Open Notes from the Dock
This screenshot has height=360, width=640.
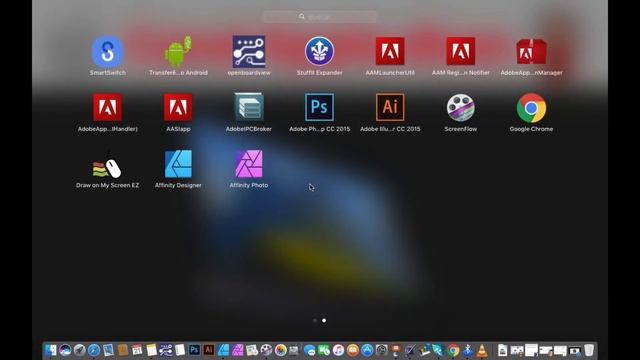pos(152,350)
